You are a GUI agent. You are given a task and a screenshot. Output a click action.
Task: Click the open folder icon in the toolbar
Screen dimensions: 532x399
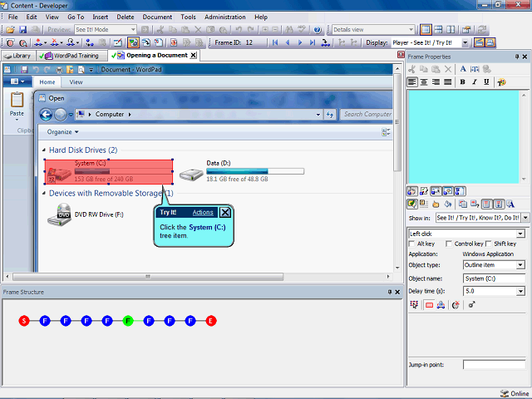[x=10, y=30]
